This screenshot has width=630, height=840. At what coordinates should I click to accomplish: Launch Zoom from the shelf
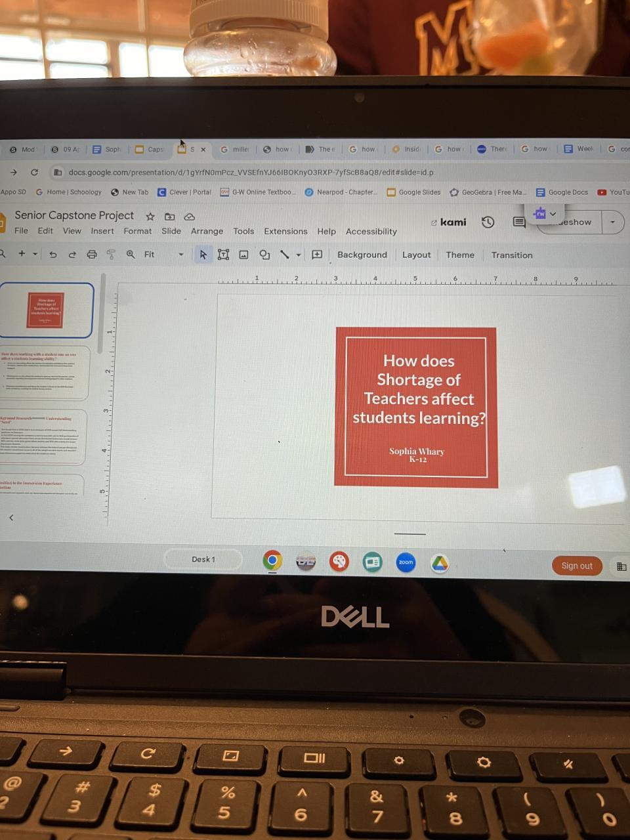click(x=406, y=562)
